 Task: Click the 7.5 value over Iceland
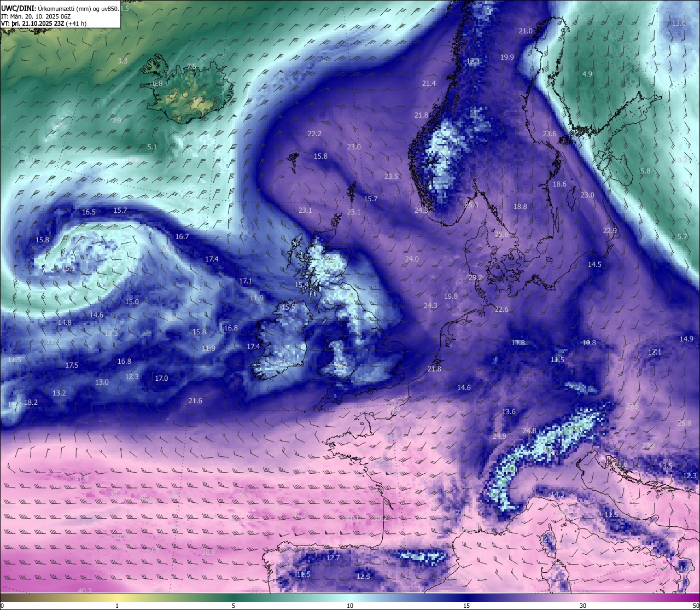coord(191,66)
